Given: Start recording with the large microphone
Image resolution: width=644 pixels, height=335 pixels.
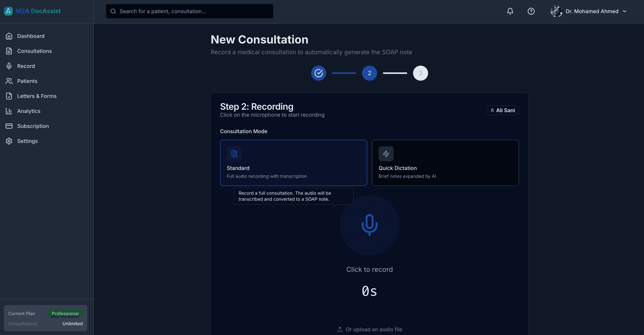Looking at the screenshot, I should coord(369,225).
